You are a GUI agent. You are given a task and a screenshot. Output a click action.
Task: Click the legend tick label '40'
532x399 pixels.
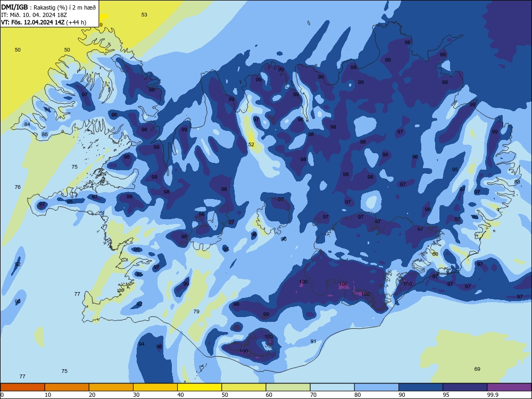pyautogui.click(x=181, y=395)
